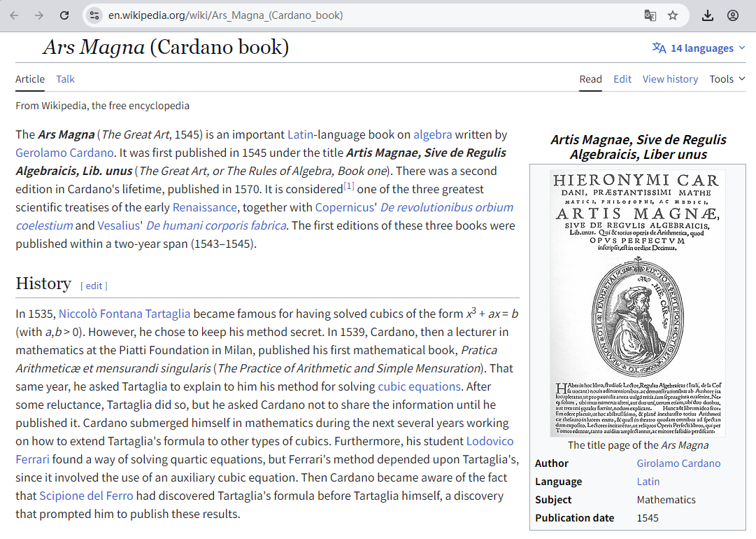This screenshot has height=539, width=756.
Task: Click citation reference [1]
Action: (x=348, y=186)
